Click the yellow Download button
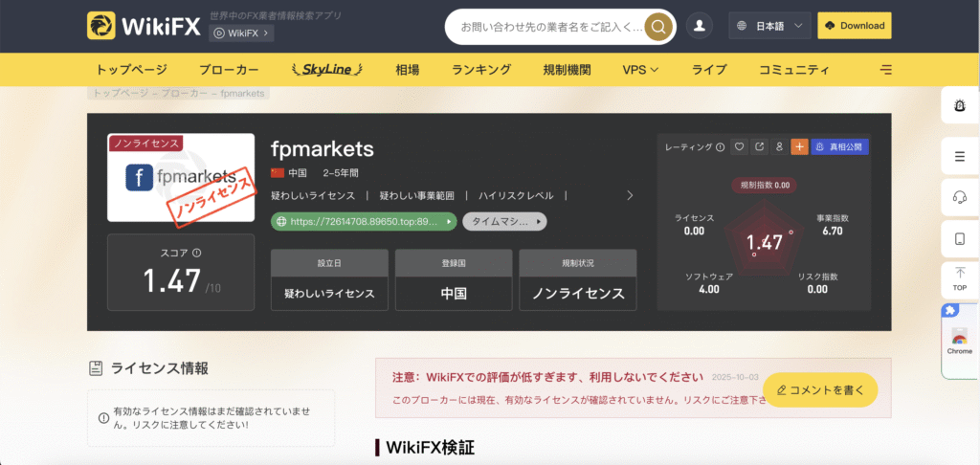The width and height of the screenshot is (980, 465). click(x=855, y=26)
